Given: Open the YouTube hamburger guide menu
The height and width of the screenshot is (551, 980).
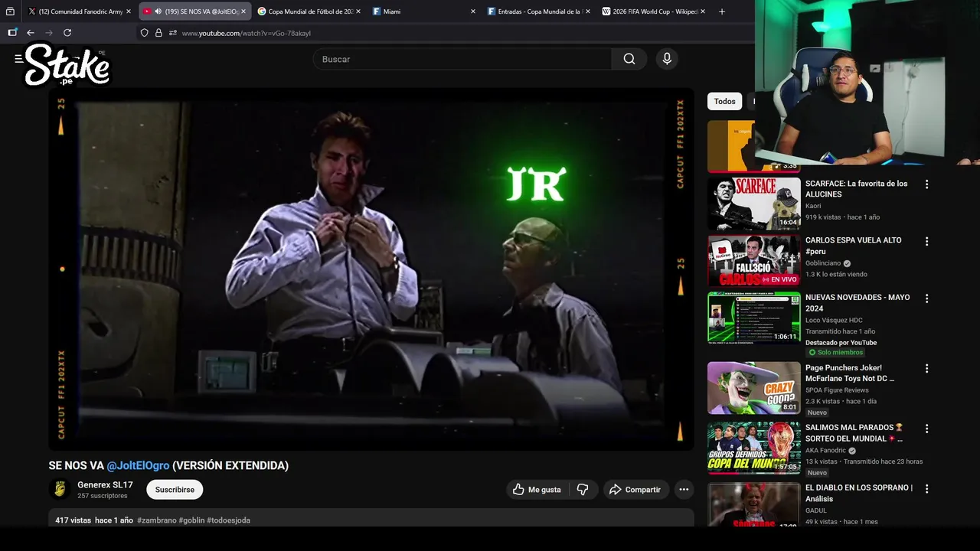Looking at the screenshot, I should [x=18, y=59].
